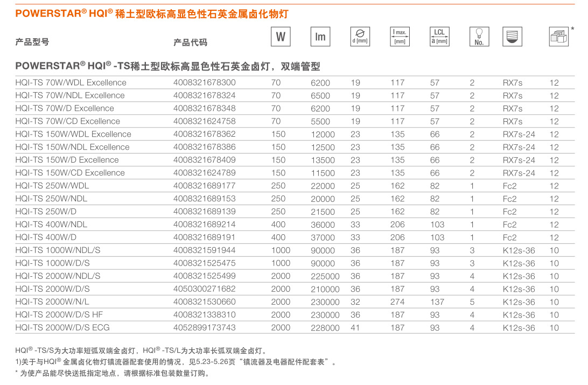Select HQI-TS 70W/NDL Excellence model name

70,95
